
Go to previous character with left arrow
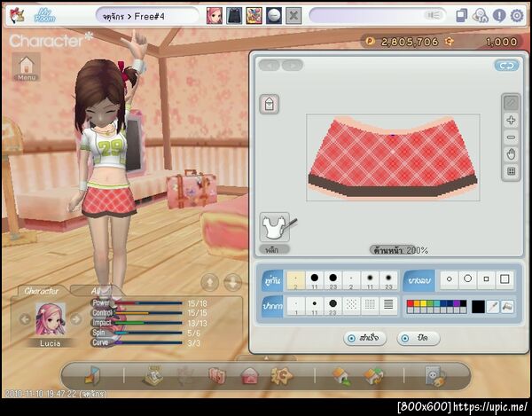[x=25, y=319]
